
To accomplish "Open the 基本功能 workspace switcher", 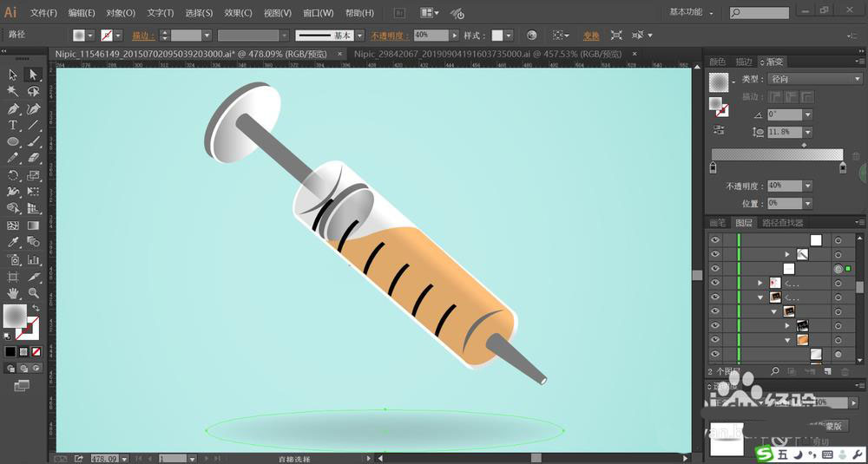I will click(x=692, y=12).
